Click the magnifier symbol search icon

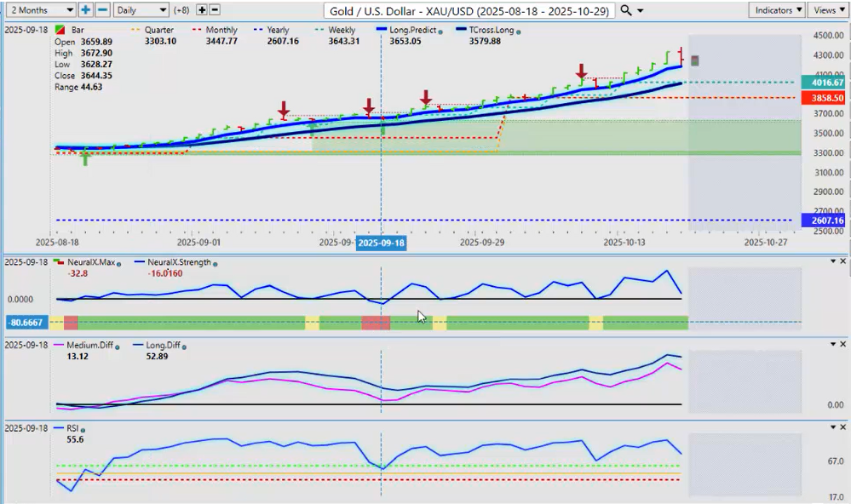point(626,10)
